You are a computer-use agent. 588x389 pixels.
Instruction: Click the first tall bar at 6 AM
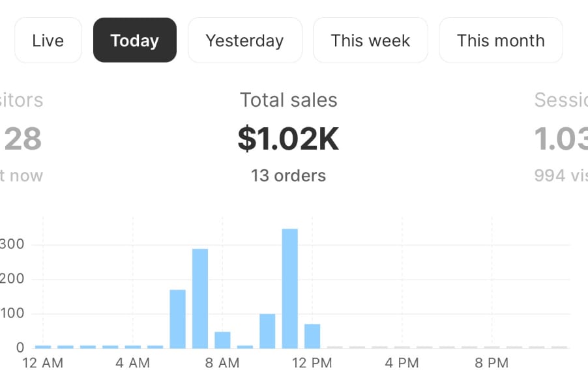(178, 319)
